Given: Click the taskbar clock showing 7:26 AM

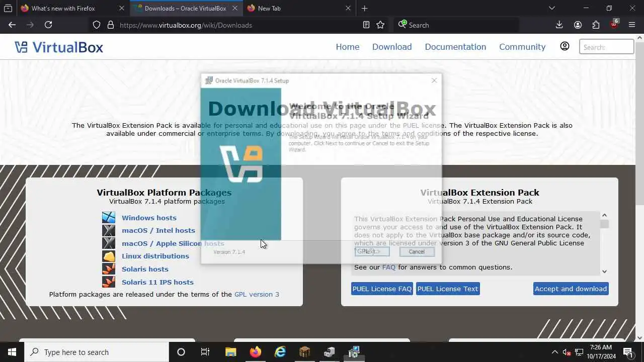Looking at the screenshot, I should [601, 352].
